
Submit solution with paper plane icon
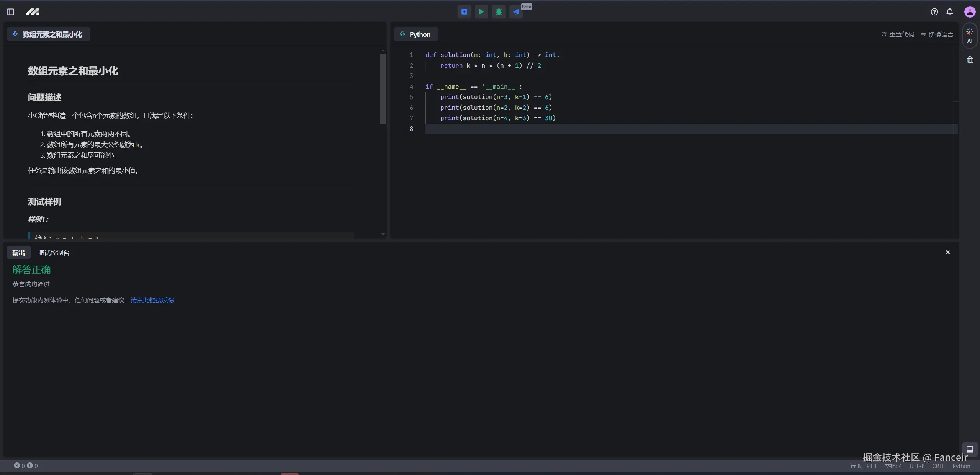[516, 12]
